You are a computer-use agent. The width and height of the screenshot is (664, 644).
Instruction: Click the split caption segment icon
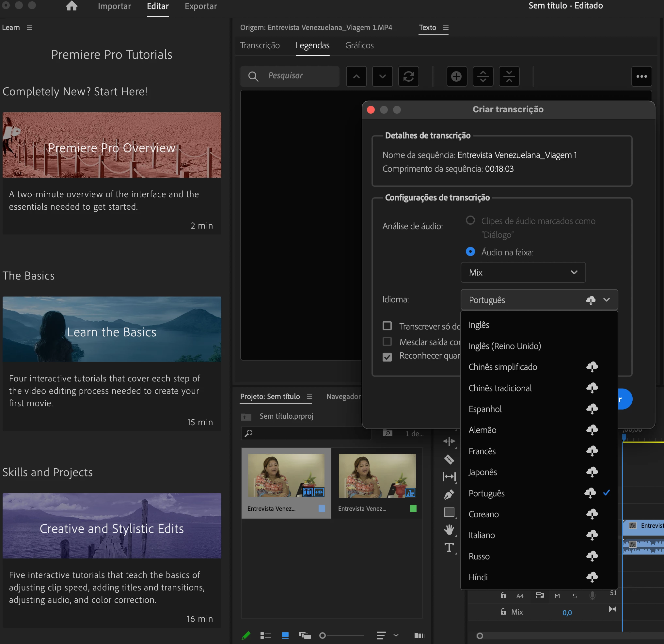tap(483, 76)
